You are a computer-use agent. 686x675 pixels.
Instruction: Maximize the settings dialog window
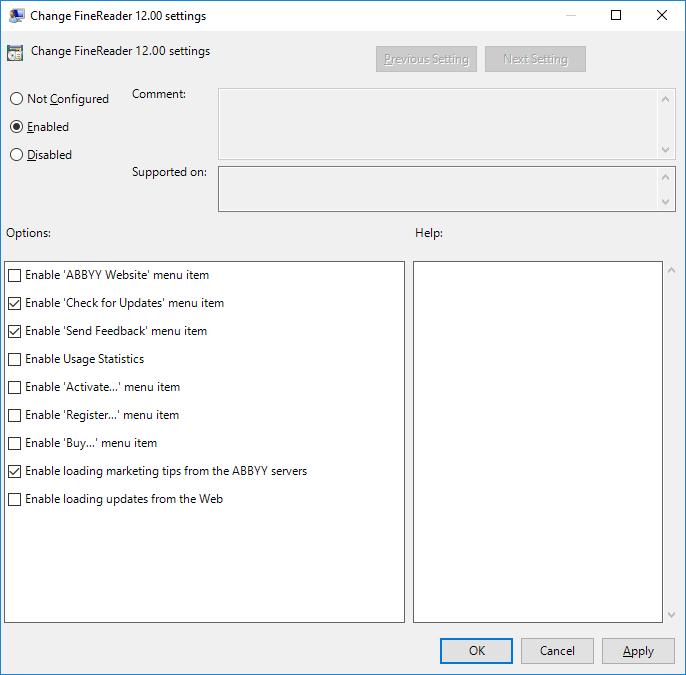point(616,15)
